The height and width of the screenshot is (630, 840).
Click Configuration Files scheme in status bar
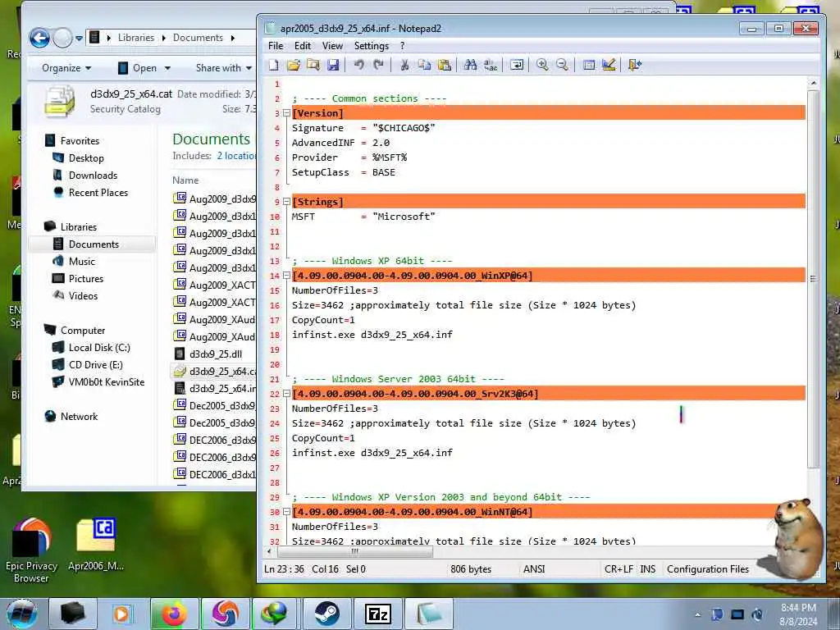(x=708, y=569)
